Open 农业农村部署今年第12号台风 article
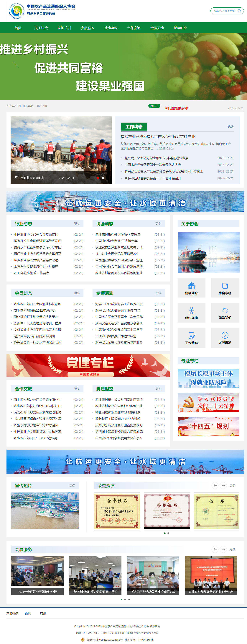 36,425
